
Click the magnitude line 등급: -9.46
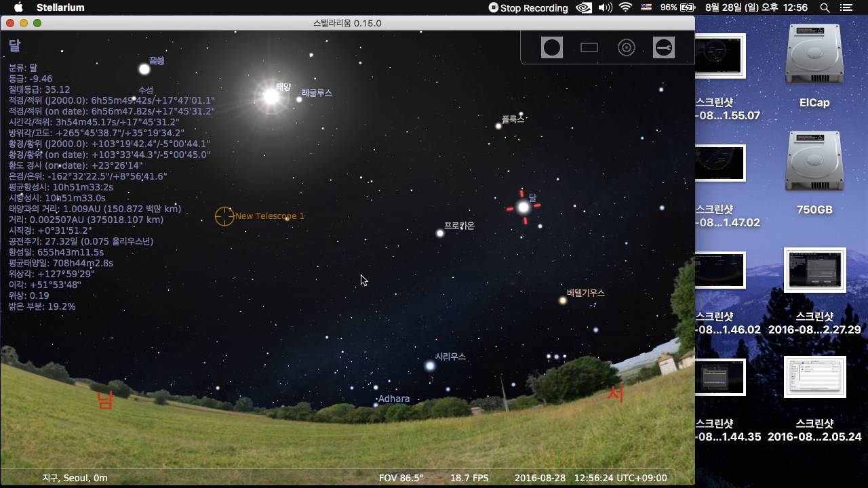(x=31, y=79)
